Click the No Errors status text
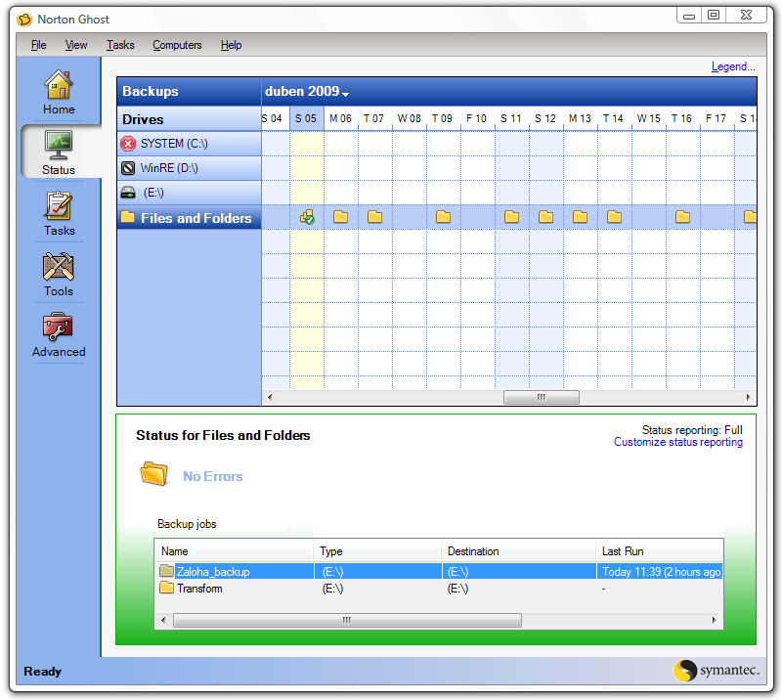This screenshot has height=700, width=782. [213, 476]
